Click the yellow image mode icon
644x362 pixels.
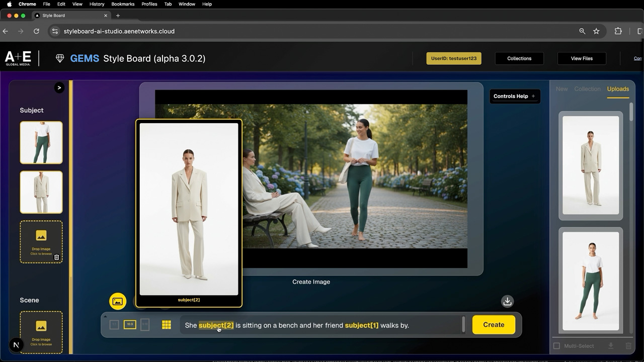click(118, 301)
